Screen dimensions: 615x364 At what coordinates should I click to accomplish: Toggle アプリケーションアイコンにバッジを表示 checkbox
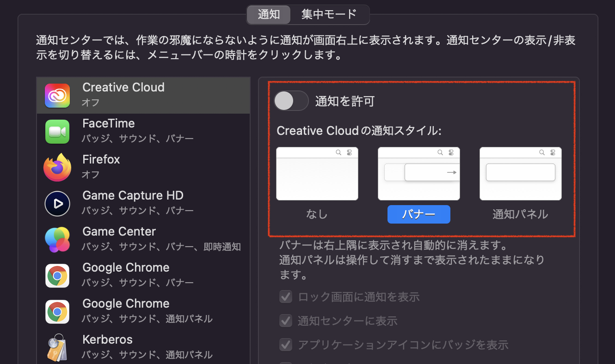[x=286, y=345]
